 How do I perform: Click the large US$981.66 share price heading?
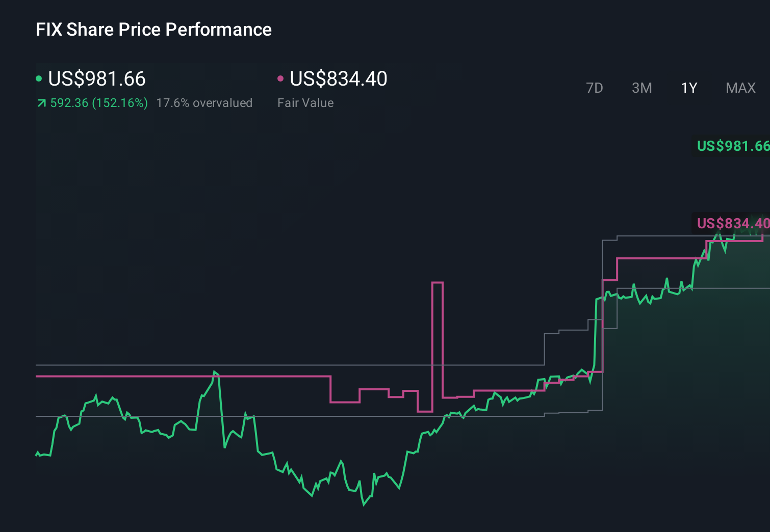coord(97,79)
